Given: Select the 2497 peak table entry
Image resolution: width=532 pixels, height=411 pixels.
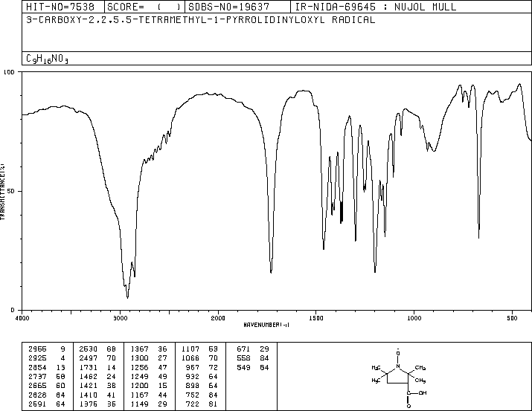Looking at the screenshot, I should coord(97,357).
